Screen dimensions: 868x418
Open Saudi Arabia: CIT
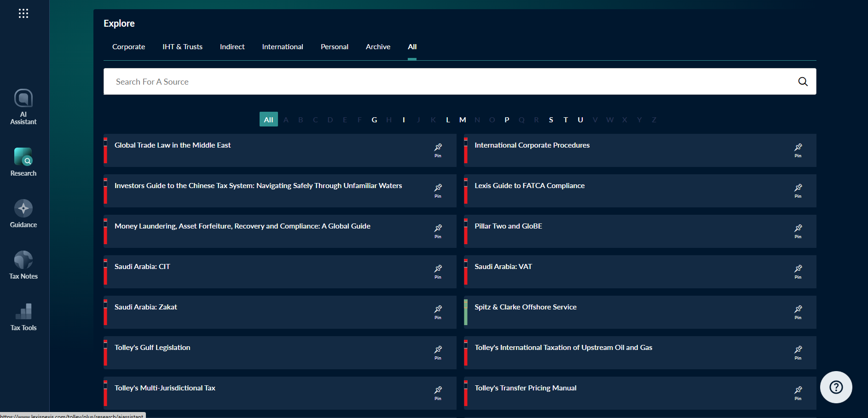pyautogui.click(x=142, y=267)
